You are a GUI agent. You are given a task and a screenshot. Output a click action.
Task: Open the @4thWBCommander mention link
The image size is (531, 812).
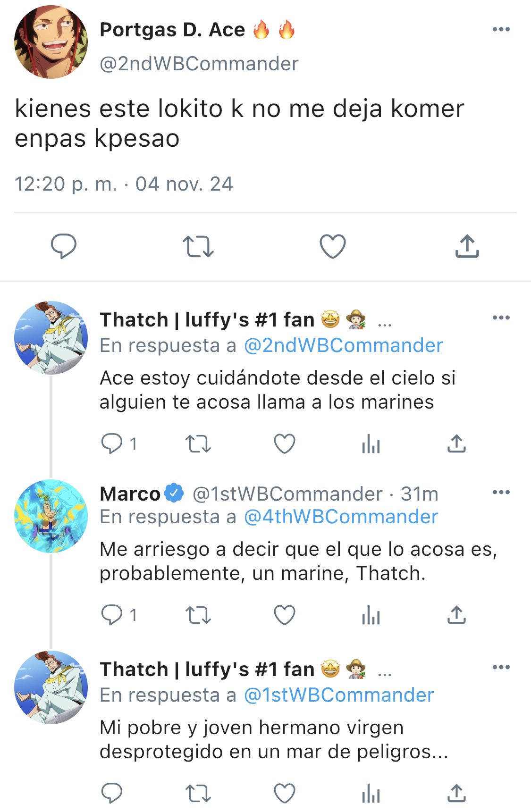(341, 517)
